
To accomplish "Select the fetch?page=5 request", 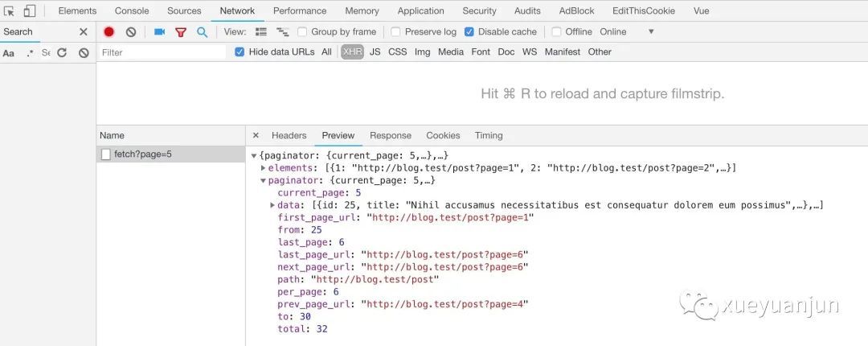I will 143,154.
